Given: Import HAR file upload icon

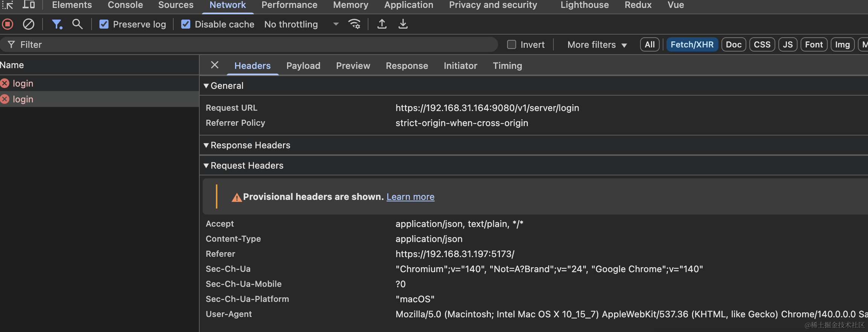Looking at the screenshot, I should [382, 24].
